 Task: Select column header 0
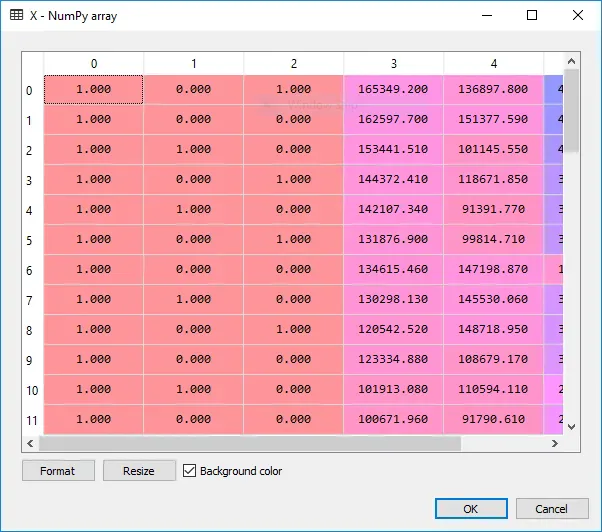[x=94, y=63]
